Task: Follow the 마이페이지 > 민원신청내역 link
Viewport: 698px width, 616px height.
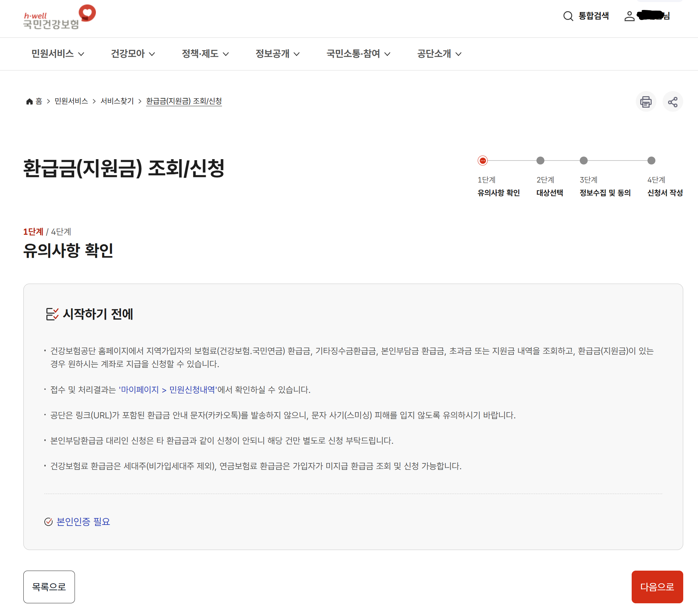Action: (168, 390)
